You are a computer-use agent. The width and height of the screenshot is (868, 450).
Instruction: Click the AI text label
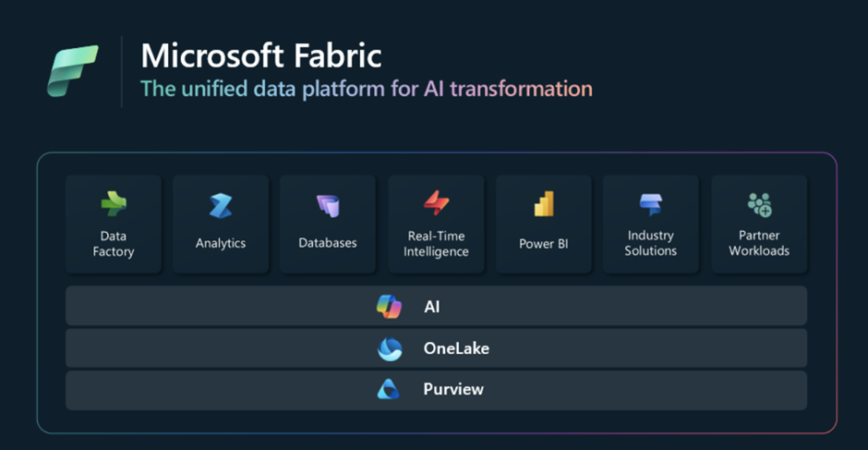pos(431,307)
